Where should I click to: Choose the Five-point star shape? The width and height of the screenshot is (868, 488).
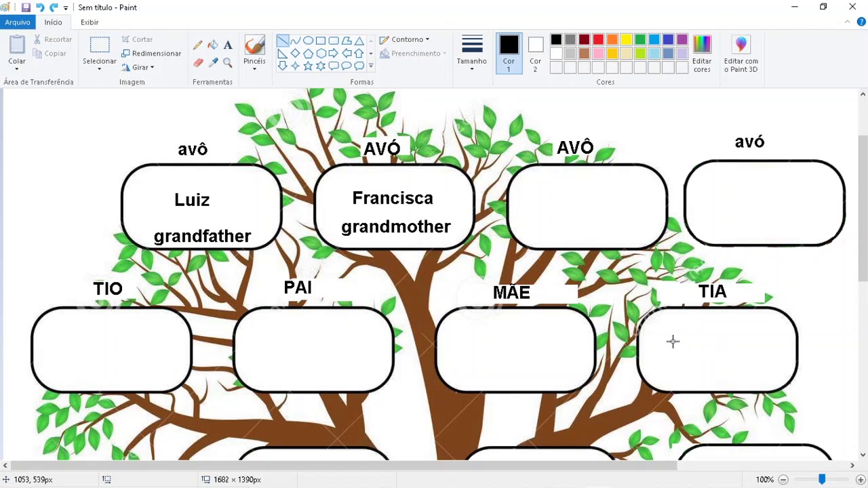tap(308, 66)
